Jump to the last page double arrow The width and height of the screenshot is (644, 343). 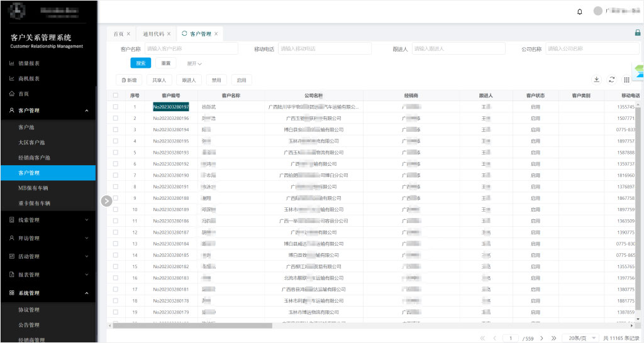point(553,338)
